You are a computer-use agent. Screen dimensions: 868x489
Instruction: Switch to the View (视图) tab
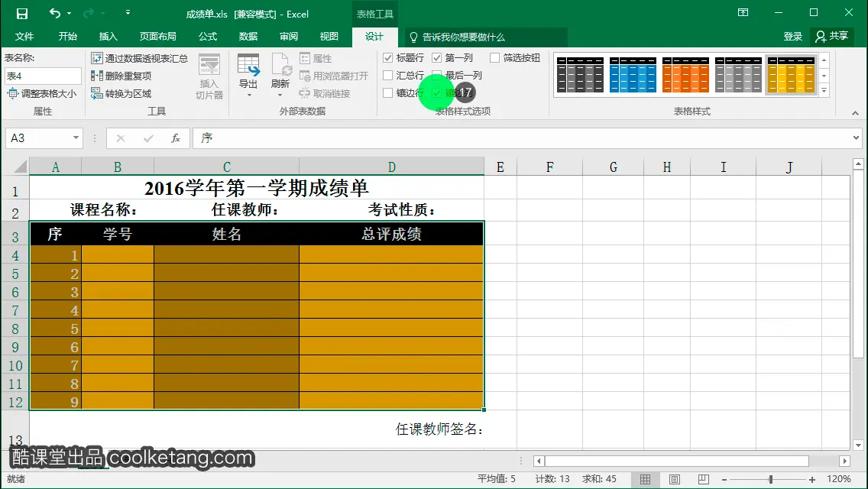[x=329, y=37]
